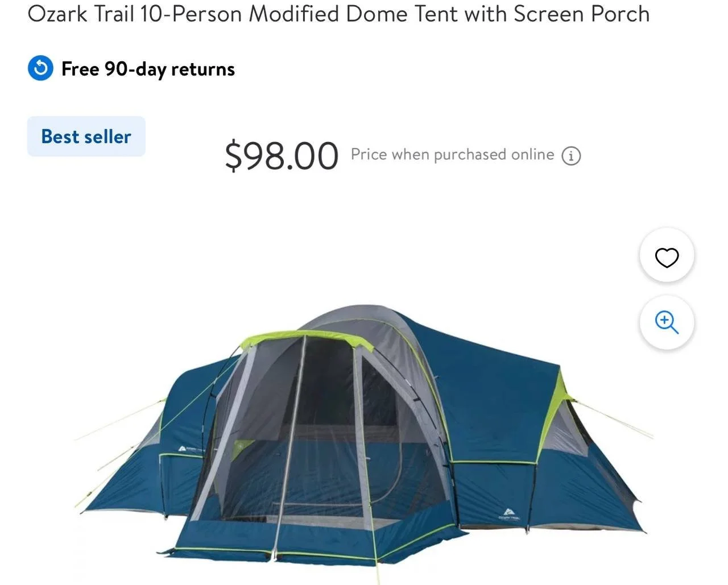Click the Ozark Trail logo on tent's right wall
Screen dimensions: 728x585
click(x=508, y=514)
